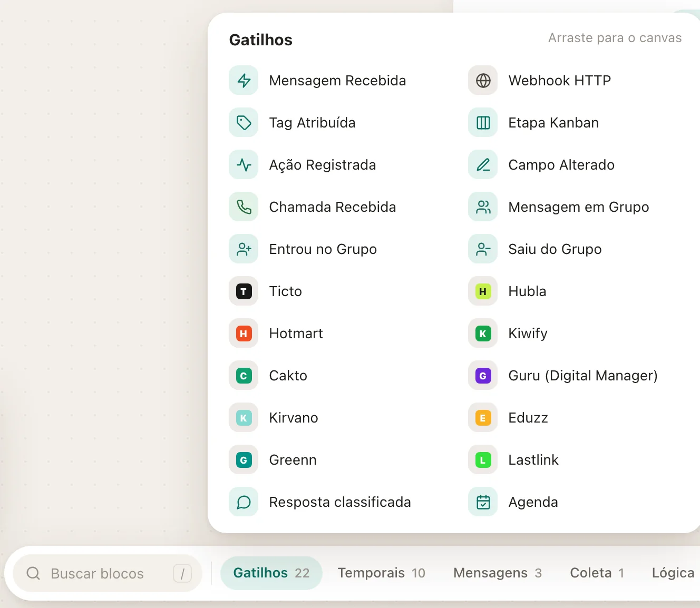Pick the green Cakto C icon
Screen dimensions: 700x608
[x=244, y=376]
